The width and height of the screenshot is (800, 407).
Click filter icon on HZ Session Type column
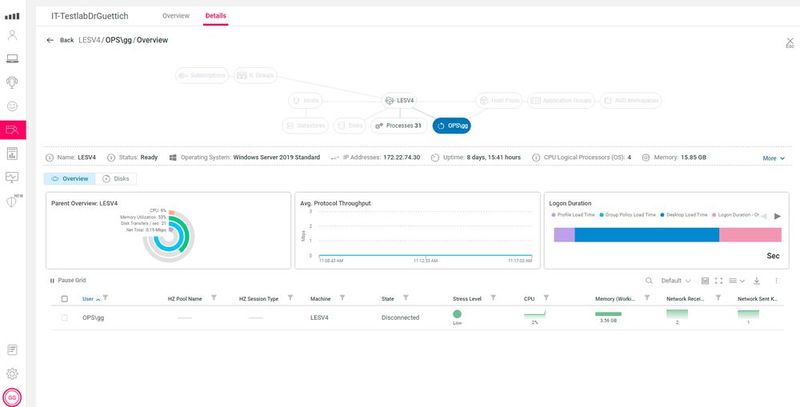290,298
